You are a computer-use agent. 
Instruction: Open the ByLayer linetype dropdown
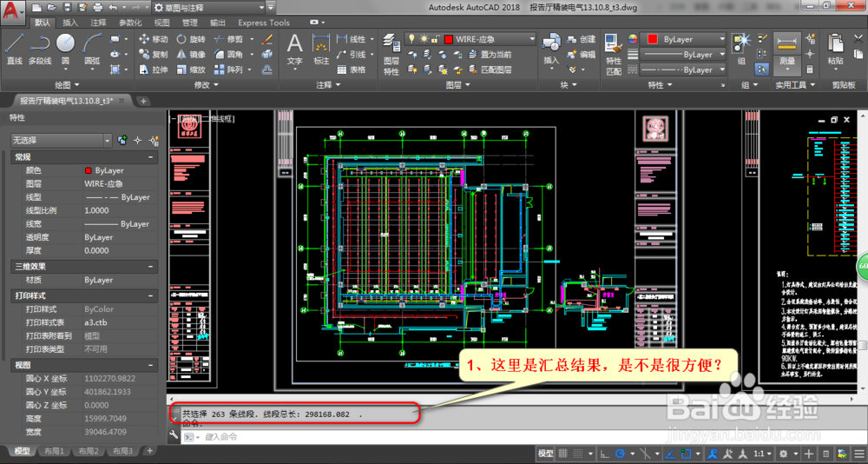point(683,70)
